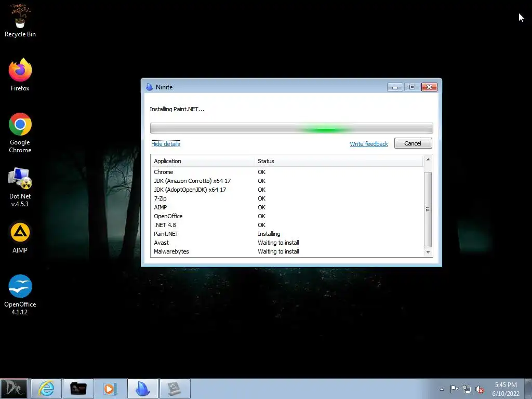Click the installation progress bar
The image size is (532, 399).
(x=291, y=128)
